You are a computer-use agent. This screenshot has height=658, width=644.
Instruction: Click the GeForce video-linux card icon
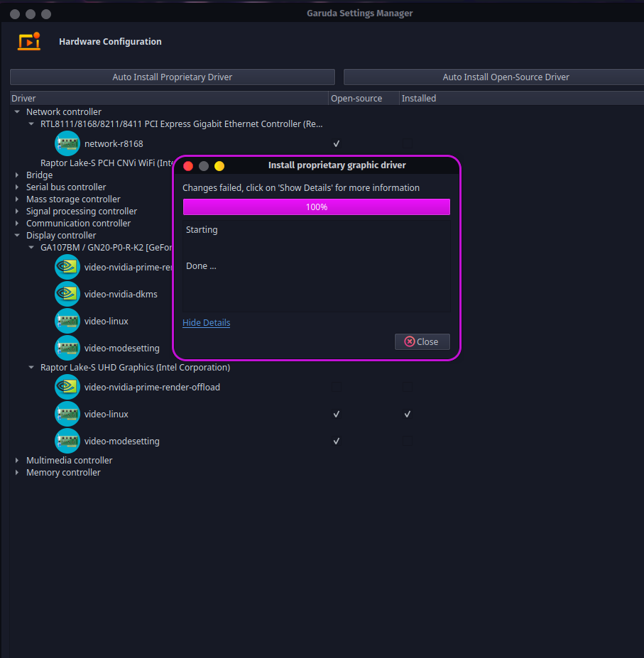coord(67,321)
